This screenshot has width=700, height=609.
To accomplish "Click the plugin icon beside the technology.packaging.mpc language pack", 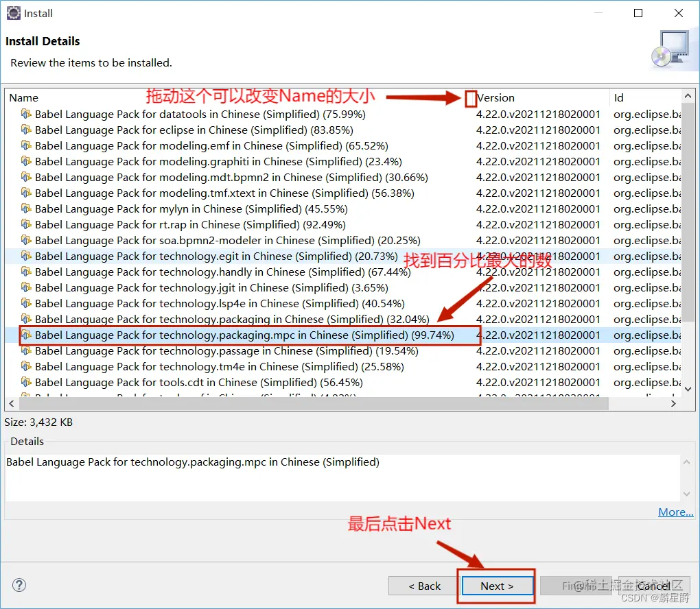I will 26,335.
